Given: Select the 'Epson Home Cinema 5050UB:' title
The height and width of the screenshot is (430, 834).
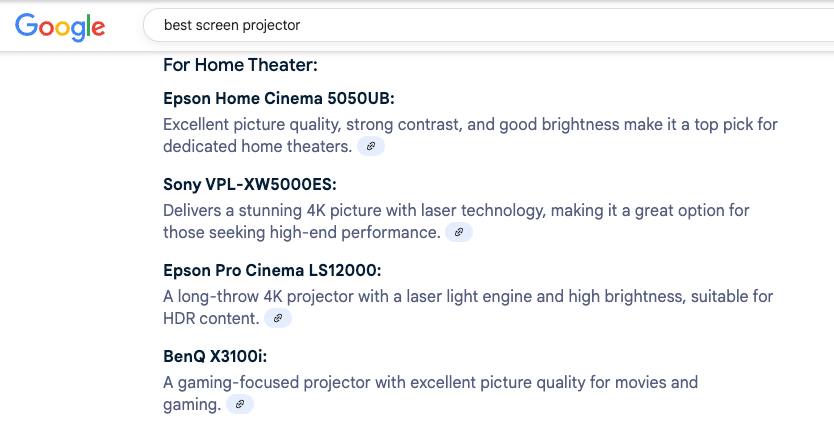Looking at the screenshot, I should click(278, 99).
